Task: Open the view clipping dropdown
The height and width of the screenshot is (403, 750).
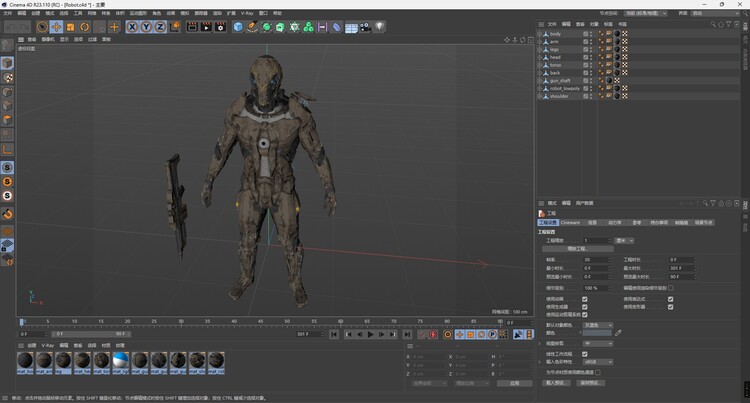Action: click(x=597, y=344)
